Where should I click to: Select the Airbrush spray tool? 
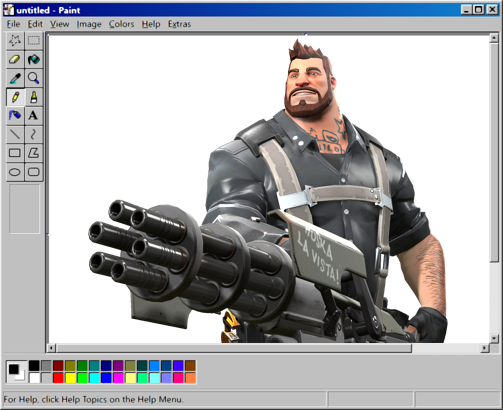tap(15, 116)
